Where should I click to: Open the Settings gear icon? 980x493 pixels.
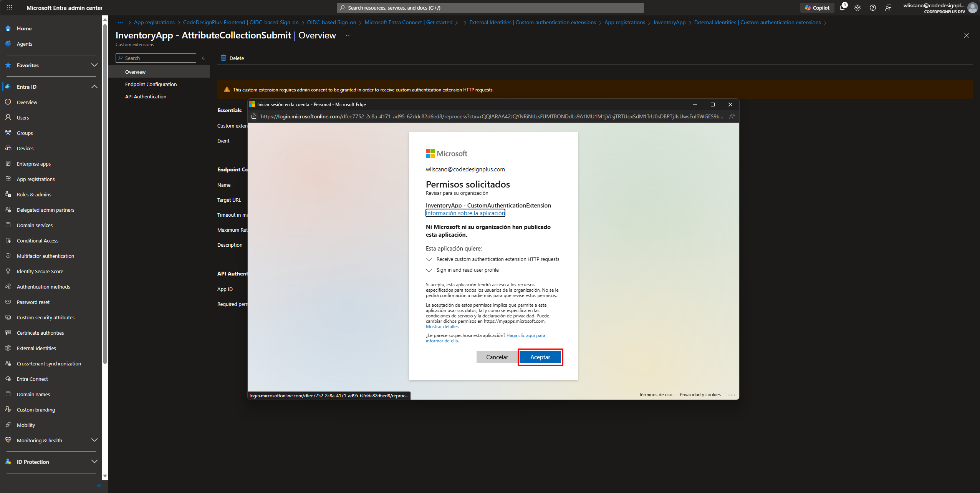coord(857,8)
